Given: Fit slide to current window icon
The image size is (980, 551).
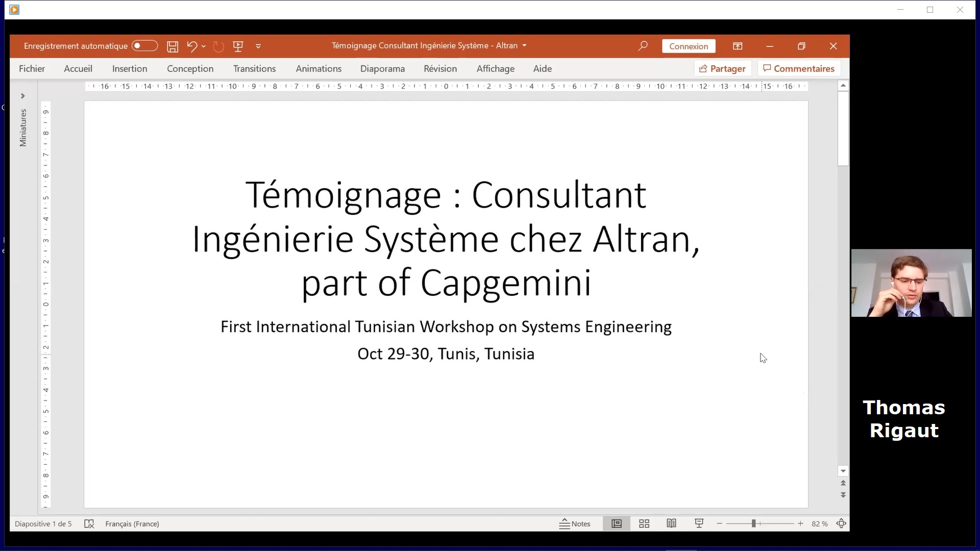Looking at the screenshot, I should pos(841,524).
